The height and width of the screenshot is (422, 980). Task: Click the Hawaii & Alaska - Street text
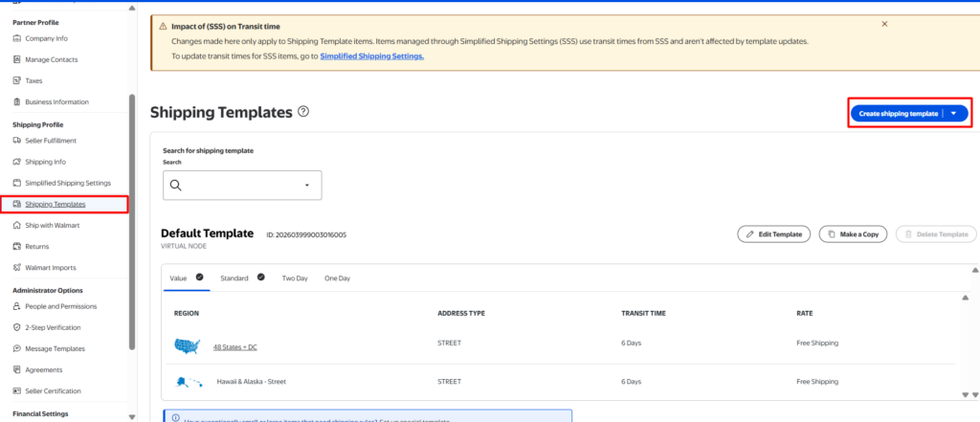(x=252, y=382)
